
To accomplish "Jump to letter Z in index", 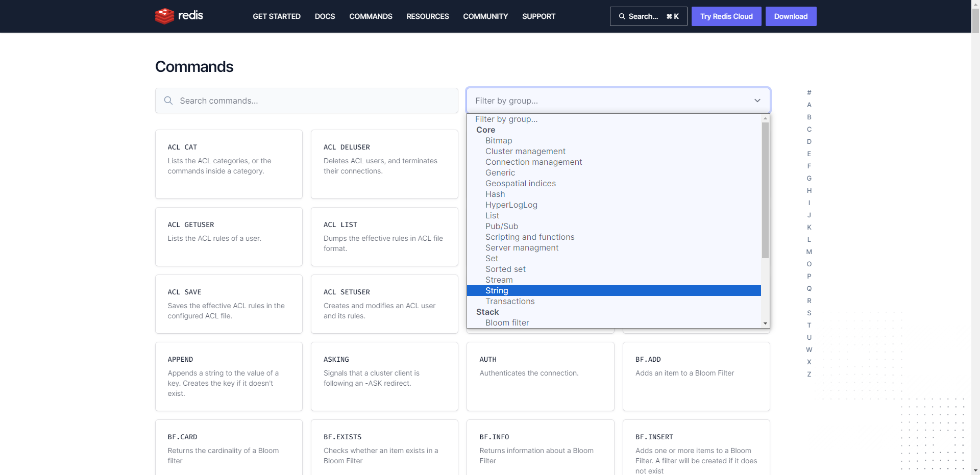I will pyautogui.click(x=809, y=374).
